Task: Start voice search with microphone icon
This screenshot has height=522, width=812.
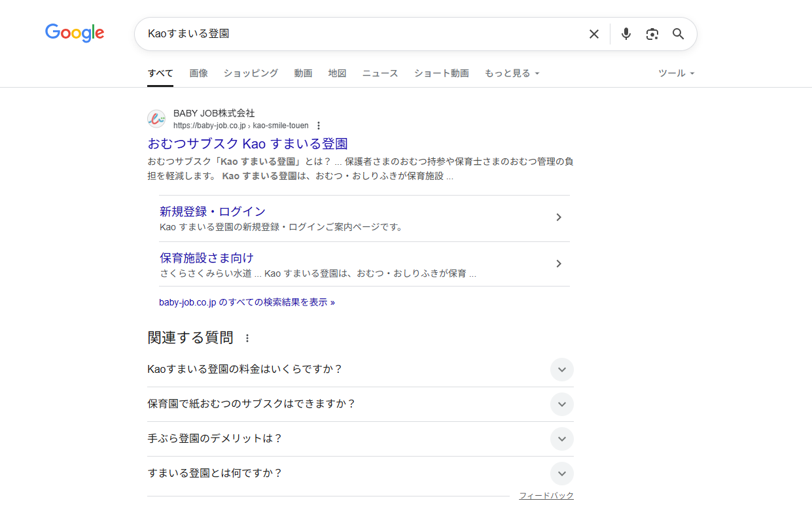Action: tap(626, 34)
